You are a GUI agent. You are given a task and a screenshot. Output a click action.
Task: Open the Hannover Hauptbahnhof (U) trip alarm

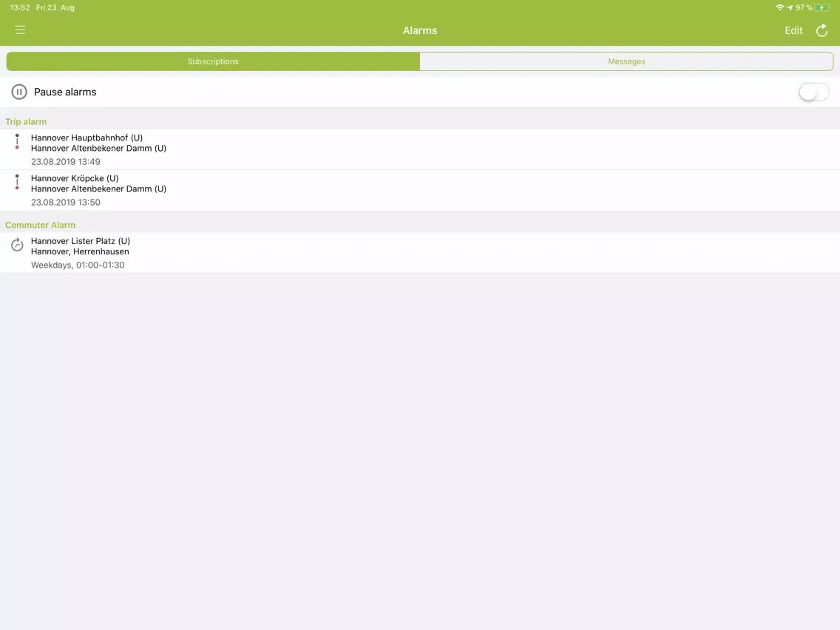(x=420, y=149)
